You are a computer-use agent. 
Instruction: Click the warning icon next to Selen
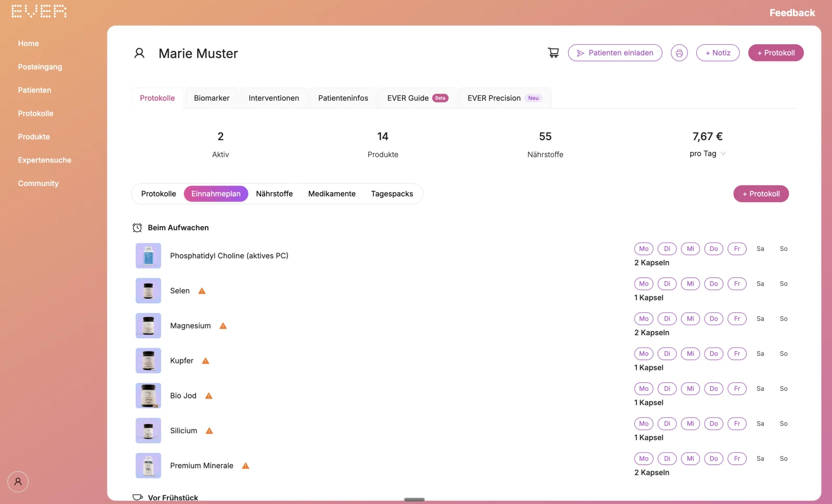coord(202,291)
